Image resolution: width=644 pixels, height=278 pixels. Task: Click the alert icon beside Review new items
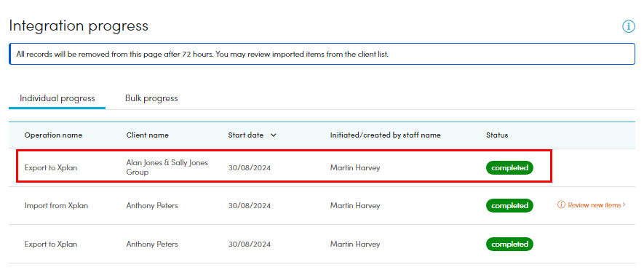point(561,204)
